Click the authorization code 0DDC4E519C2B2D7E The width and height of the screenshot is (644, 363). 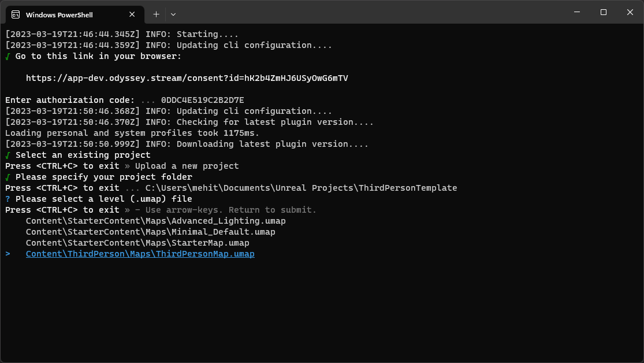coord(203,101)
